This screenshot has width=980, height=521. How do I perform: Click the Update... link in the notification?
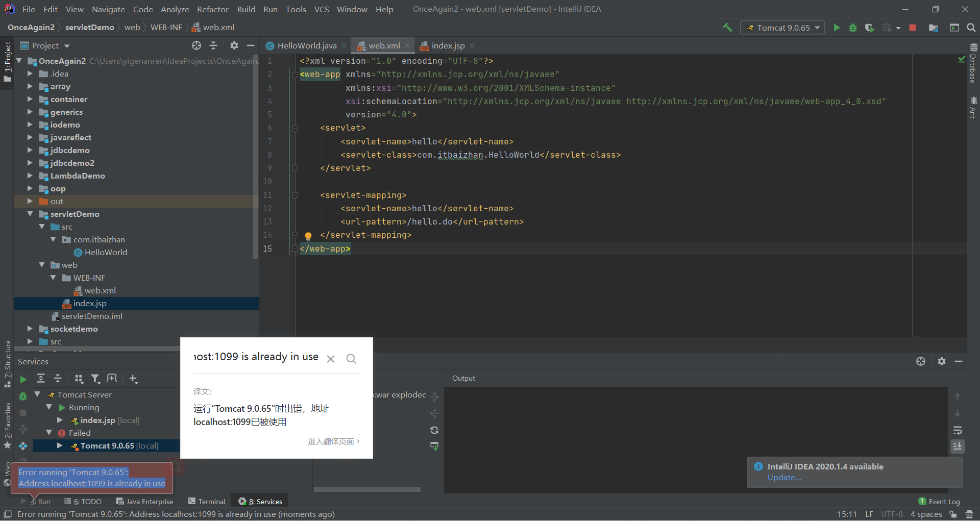784,478
